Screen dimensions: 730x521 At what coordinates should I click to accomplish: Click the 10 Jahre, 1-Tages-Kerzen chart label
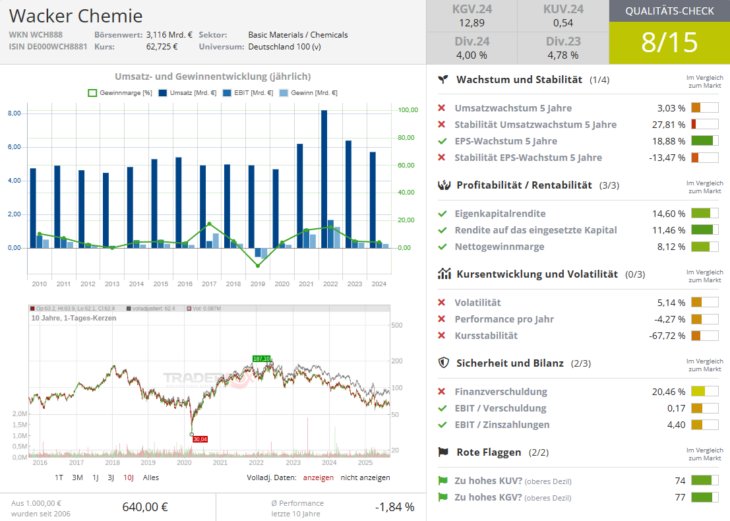coord(74,318)
